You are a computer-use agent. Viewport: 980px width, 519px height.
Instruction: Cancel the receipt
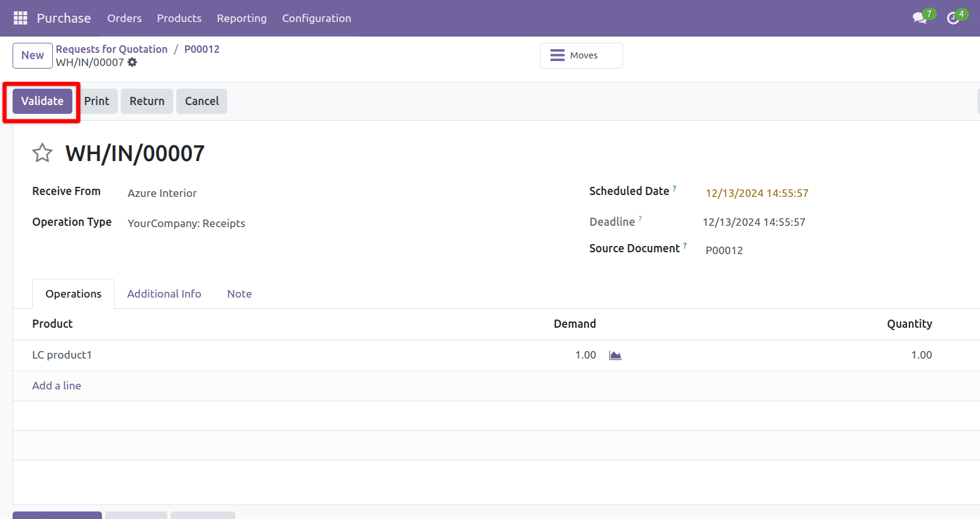[202, 101]
